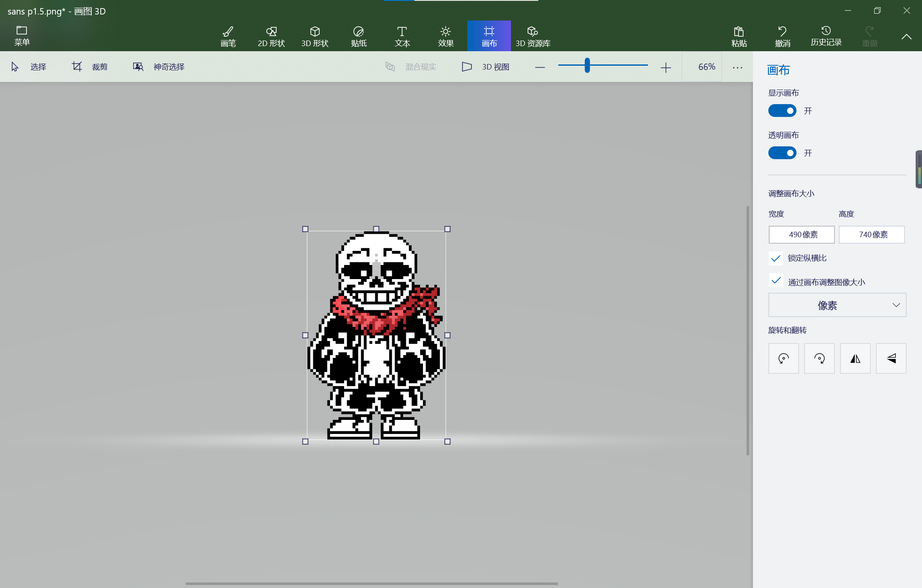Open the 2D 形状 shapes tab
The height and width of the screenshot is (588, 922).
point(271,36)
